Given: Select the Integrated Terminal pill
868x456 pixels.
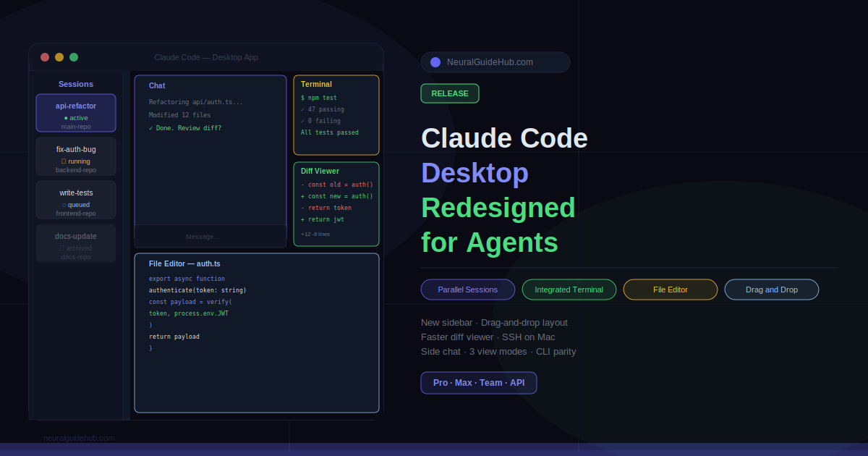Looking at the screenshot, I should pyautogui.click(x=569, y=290).
